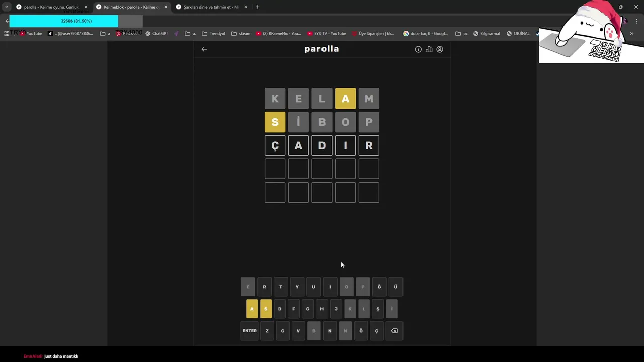Image resolution: width=644 pixels, height=362 pixels.
Task: Tap the Ü key on the keyboard
Action: pyautogui.click(x=395, y=287)
